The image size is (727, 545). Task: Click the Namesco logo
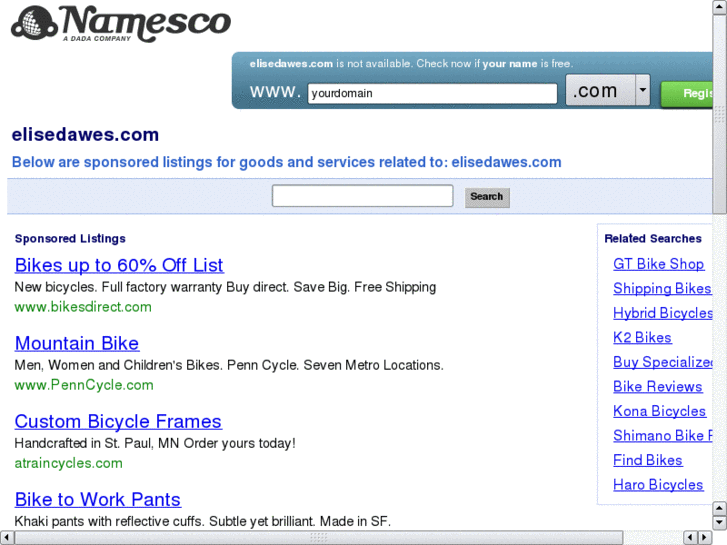(121, 23)
